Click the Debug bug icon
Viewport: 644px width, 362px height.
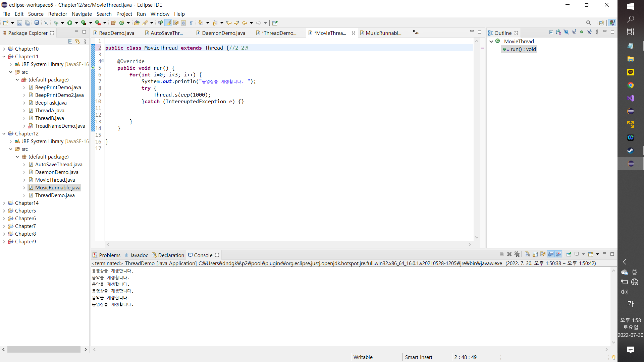tap(56, 23)
